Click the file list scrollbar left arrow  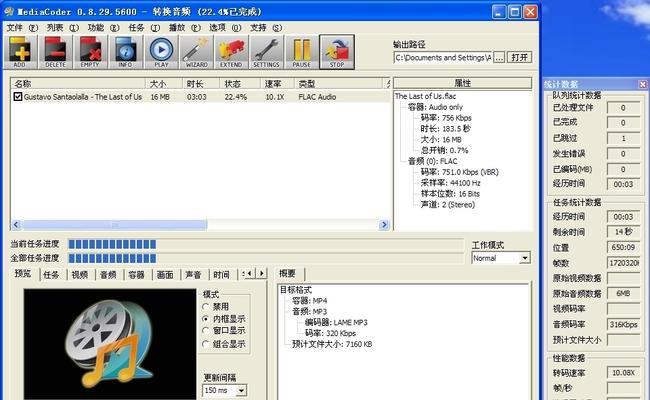pos(16,225)
